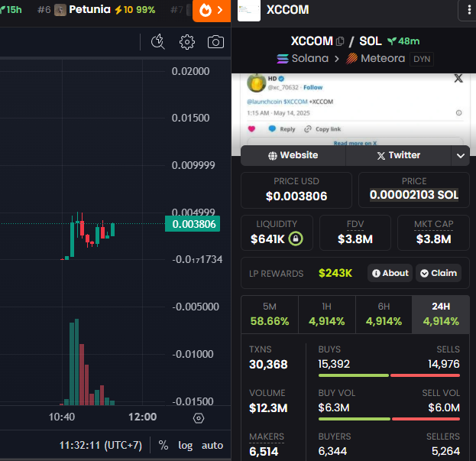Click the tweet date 1:15 AM May 14, 2025
Screen dimensions: 476x461
click(278, 113)
